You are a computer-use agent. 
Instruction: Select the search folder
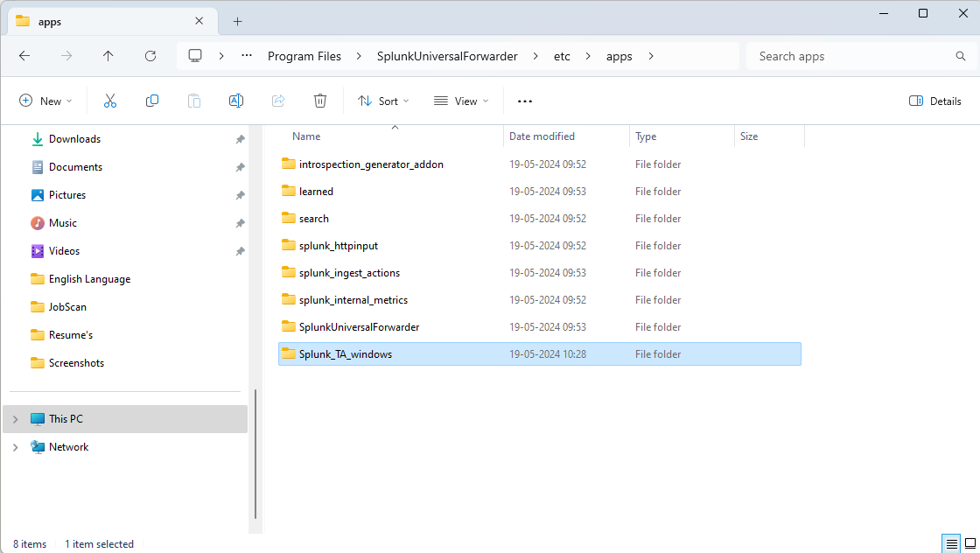(540, 219)
